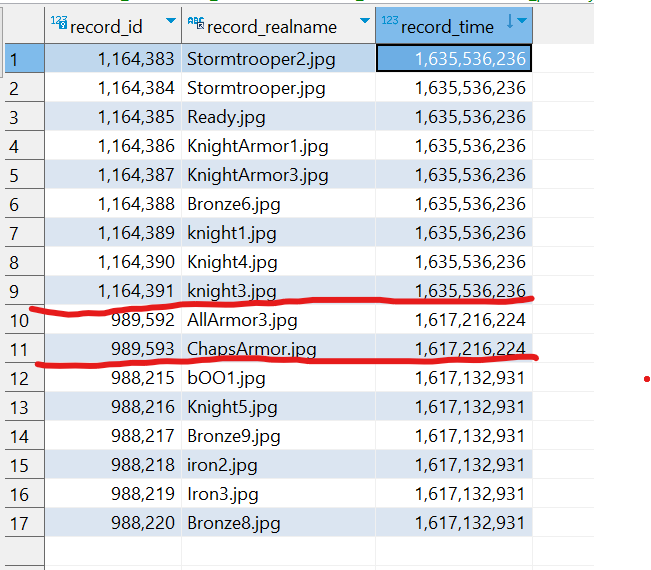Click record_id value 988,219

[113, 494]
